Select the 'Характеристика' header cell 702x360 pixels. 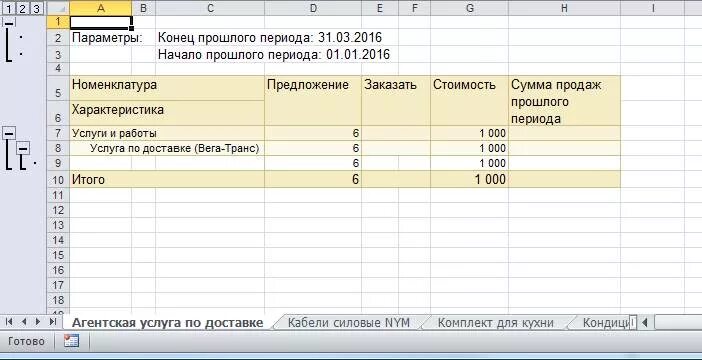[x=167, y=113]
